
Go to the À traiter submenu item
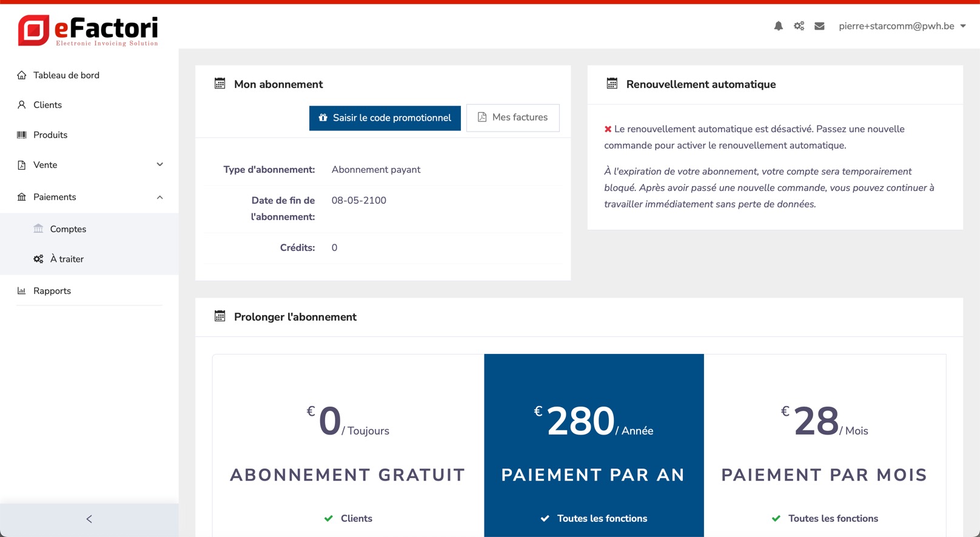pos(67,259)
